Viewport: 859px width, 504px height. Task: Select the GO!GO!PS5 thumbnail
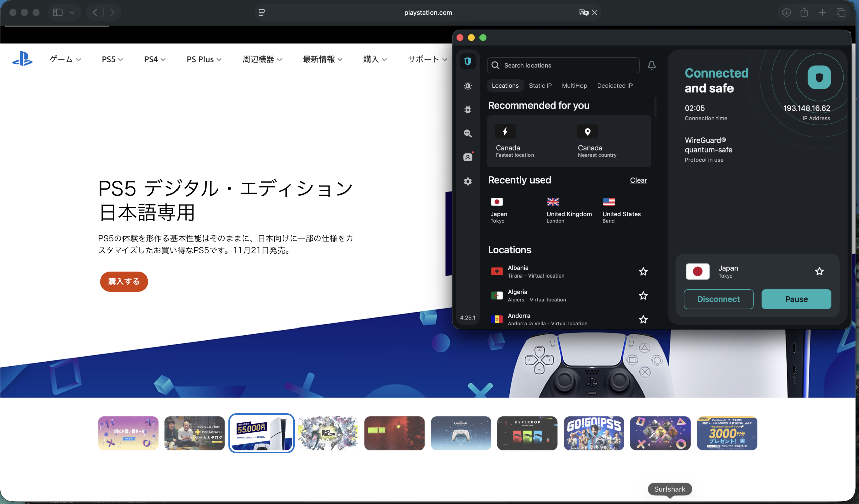click(594, 433)
